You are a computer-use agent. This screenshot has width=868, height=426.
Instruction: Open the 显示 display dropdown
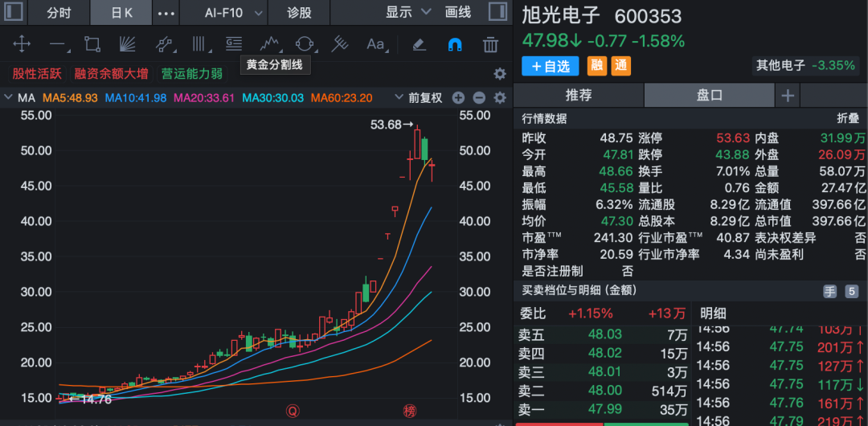(408, 11)
